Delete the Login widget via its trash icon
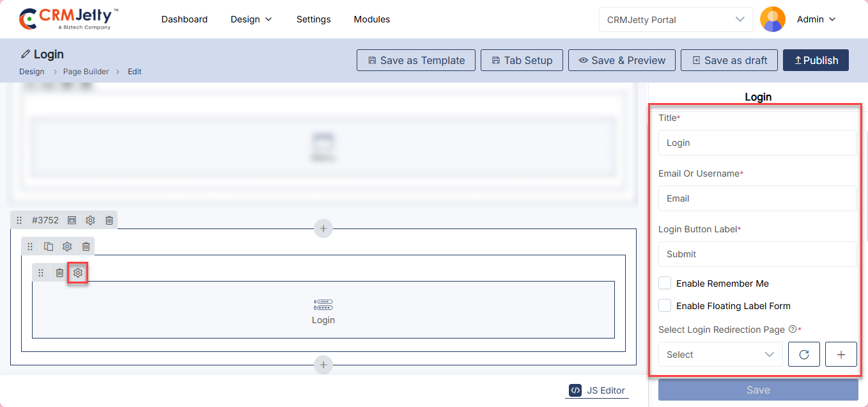 tap(59, 273)
